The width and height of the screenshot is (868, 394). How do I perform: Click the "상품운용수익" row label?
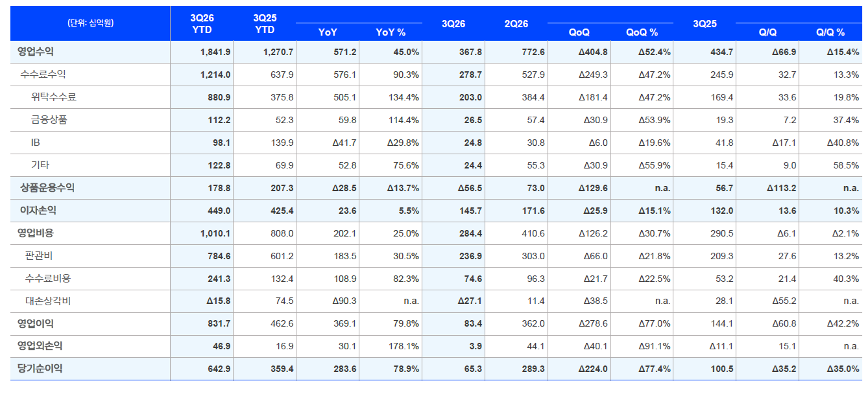coord(47,188)
